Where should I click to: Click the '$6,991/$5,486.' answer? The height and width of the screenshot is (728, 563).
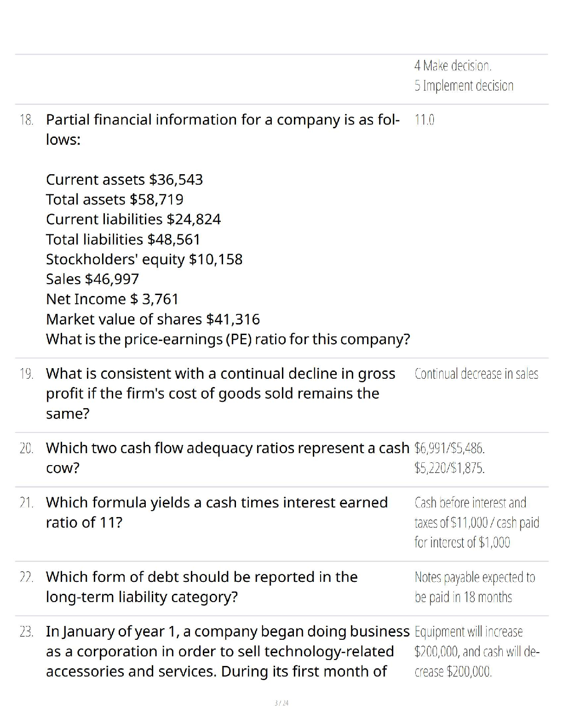click(x=449, y=448)
